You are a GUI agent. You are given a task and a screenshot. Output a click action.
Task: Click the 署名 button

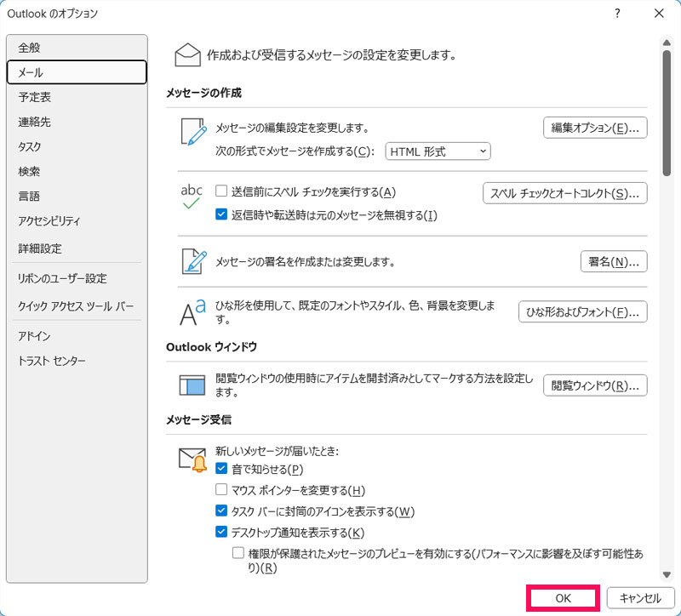coord(614,261)
